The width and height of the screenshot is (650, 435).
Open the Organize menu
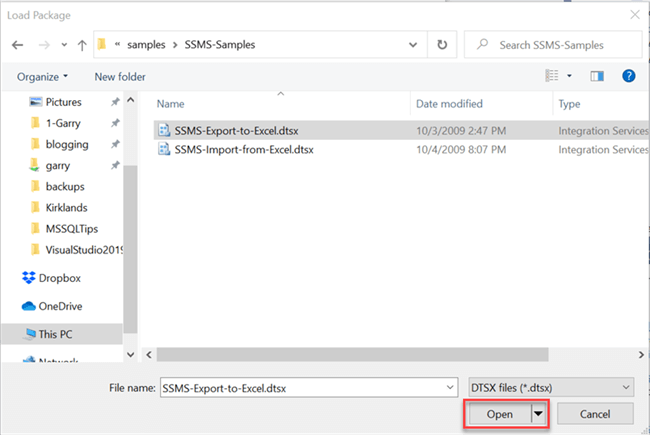click(x=42, y=77)
